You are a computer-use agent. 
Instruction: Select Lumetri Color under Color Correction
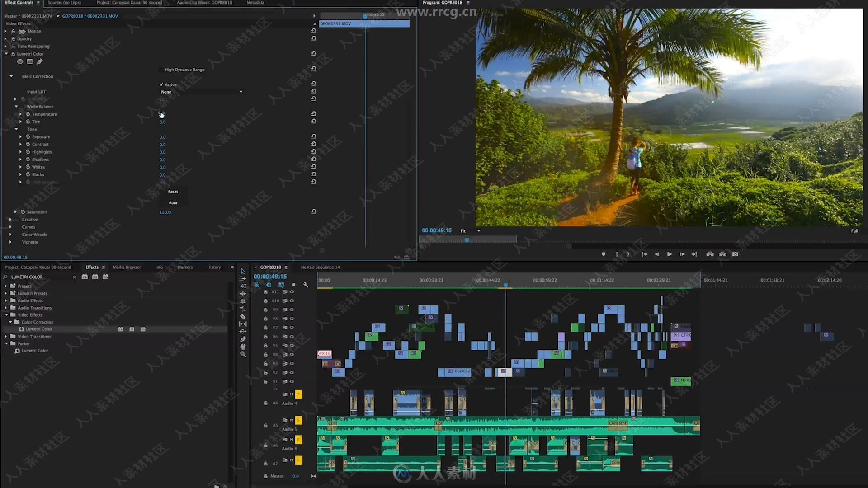click(x=39, y=329)
